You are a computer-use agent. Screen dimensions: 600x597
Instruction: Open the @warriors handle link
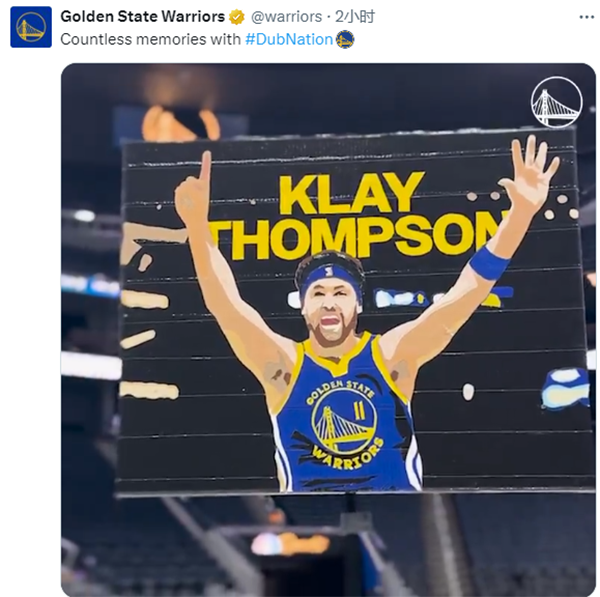point(287,17)
